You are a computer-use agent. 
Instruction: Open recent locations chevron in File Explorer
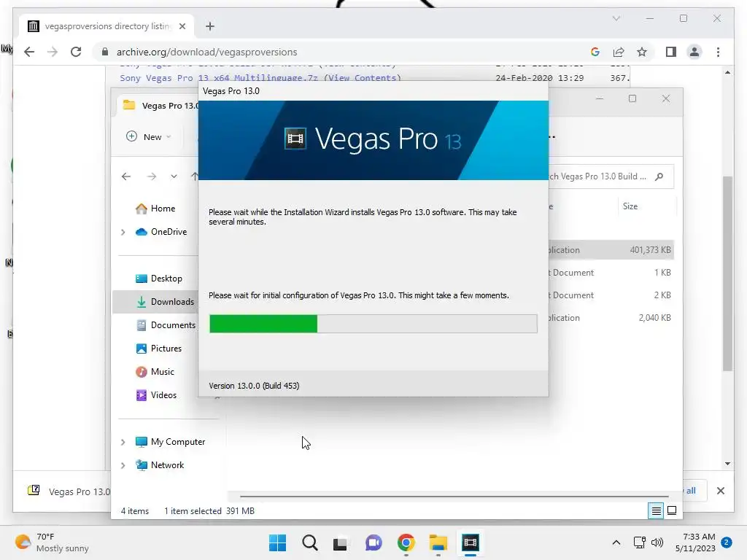click(174, 176)
